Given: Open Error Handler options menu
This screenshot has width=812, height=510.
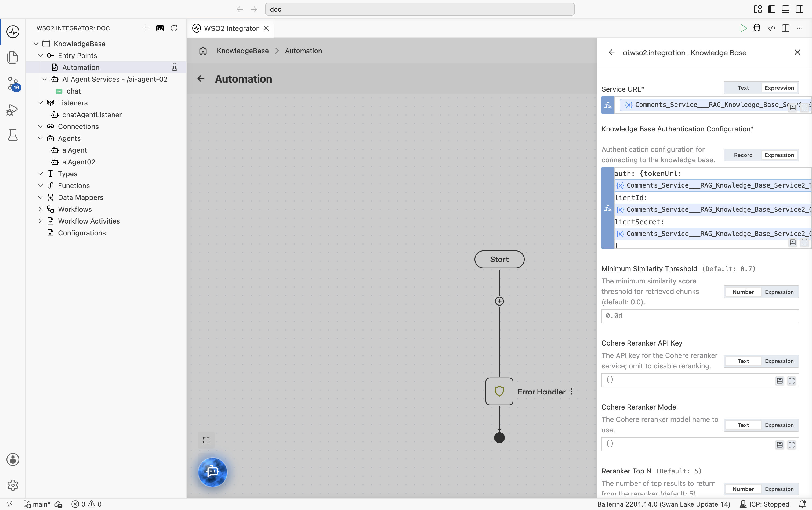Looking at the screenshot, I should click(x=572, y=392).
